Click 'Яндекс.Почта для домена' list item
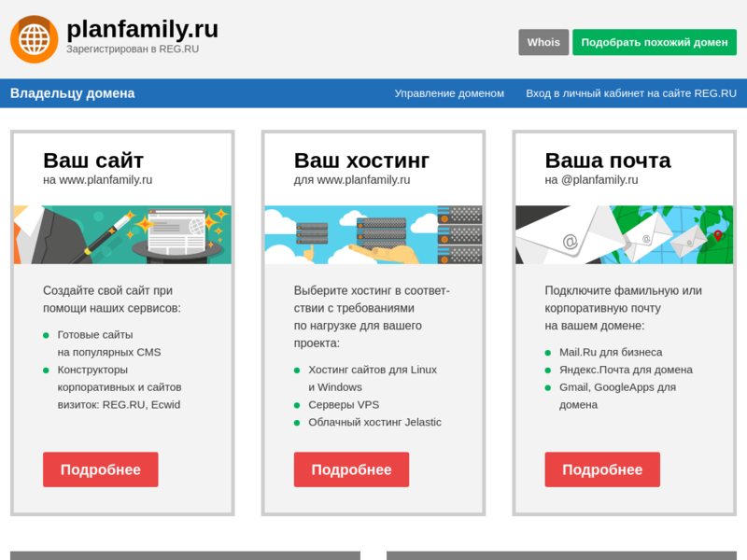Image resolution: width=747 pixels, height=560 pixels. (626, 370)
